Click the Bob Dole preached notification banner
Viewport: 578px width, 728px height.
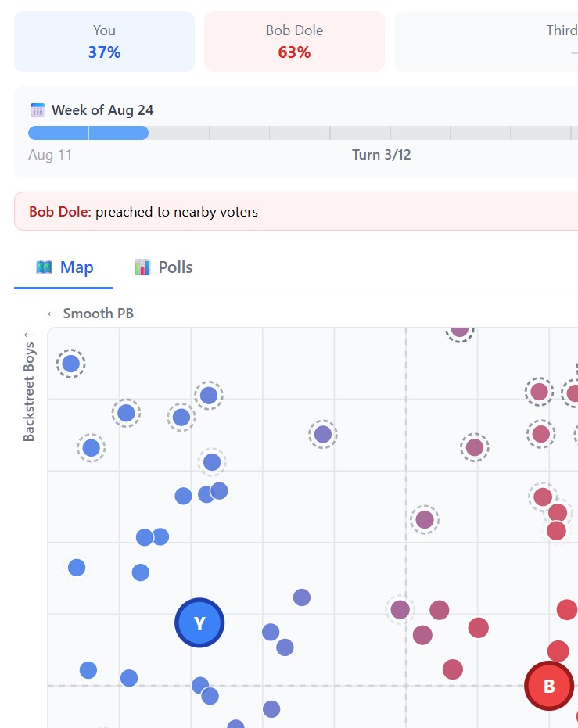(x=296, y=211)
